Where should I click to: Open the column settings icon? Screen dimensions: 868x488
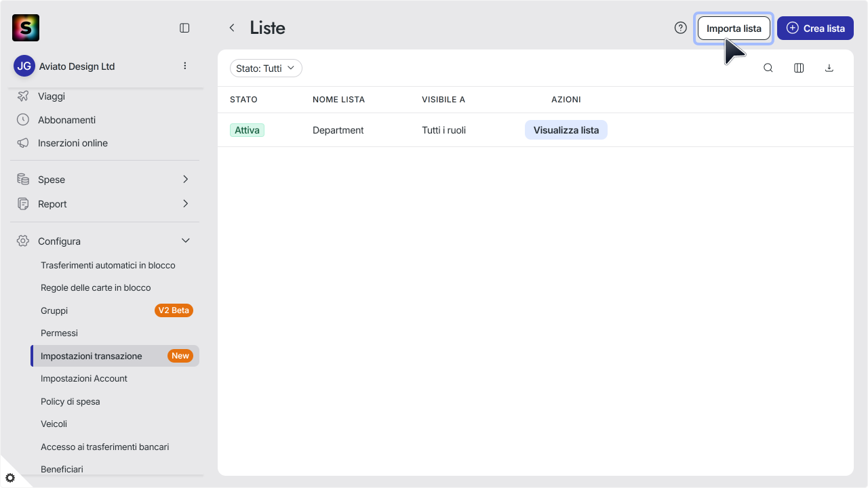799,68
